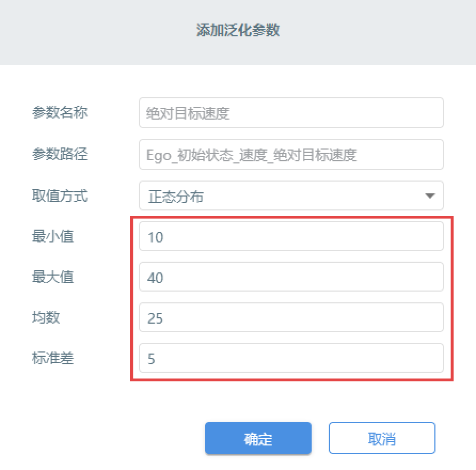Open the 取值方式 dropdown showing 正态分布
The height and width of the screenshot is (470, 476).
291,195
